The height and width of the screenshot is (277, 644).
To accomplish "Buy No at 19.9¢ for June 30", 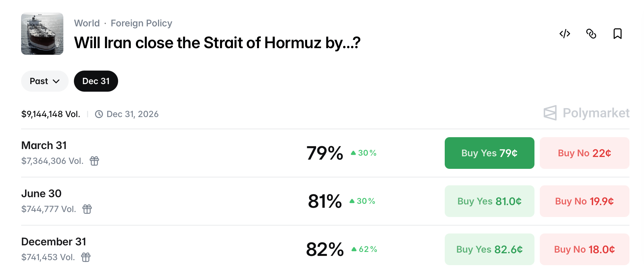I will click(584, 201).
